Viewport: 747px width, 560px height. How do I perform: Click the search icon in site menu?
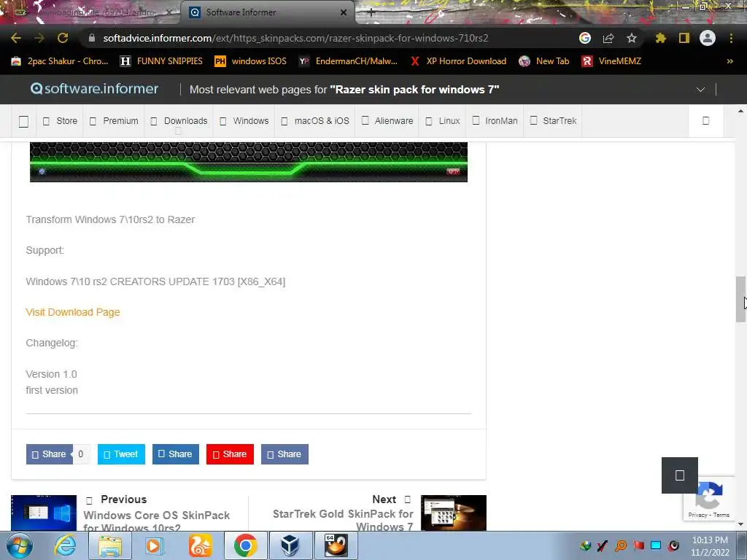[706, 121]
